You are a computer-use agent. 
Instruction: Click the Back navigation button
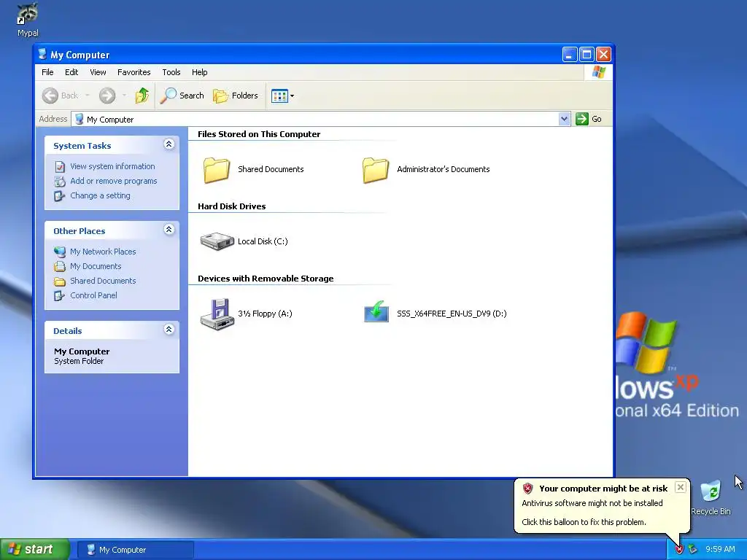point(61,96)
